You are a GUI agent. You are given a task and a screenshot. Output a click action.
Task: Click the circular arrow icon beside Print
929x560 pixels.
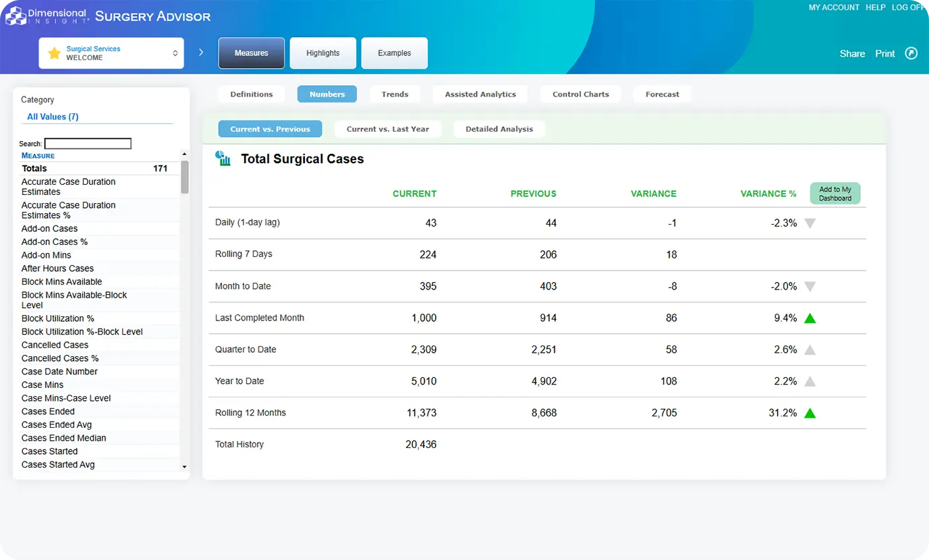pos(911,53)
